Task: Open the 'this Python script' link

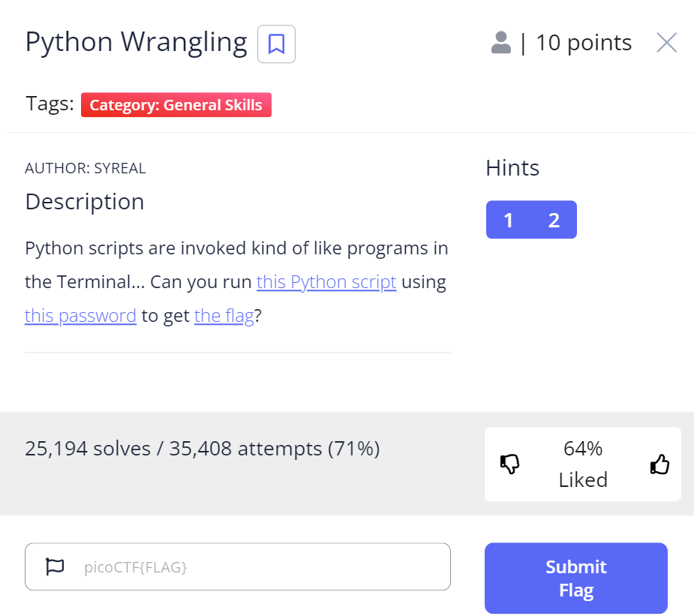Action: tap(326, 282)
